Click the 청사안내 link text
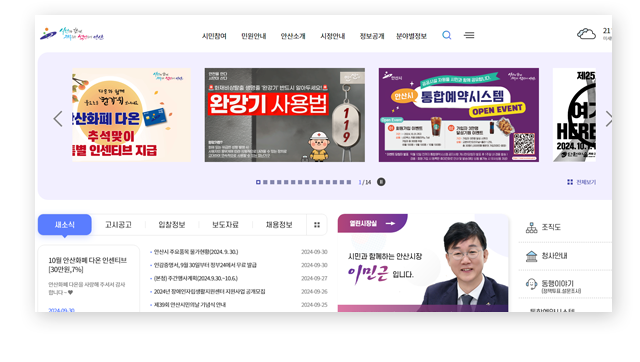640x362 pixels. pyautogui.click(x=554, y=256)
